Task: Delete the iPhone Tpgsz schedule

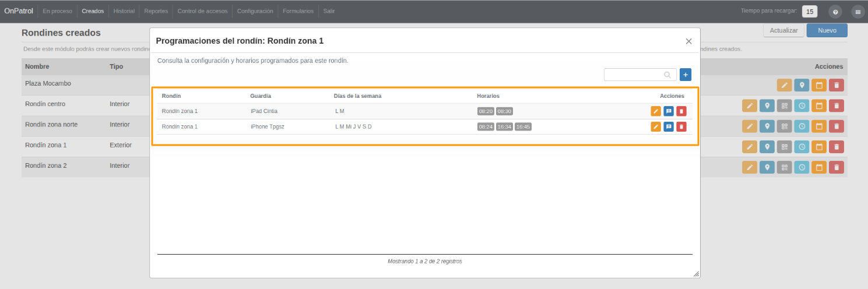Action: (x=681, y=126)
